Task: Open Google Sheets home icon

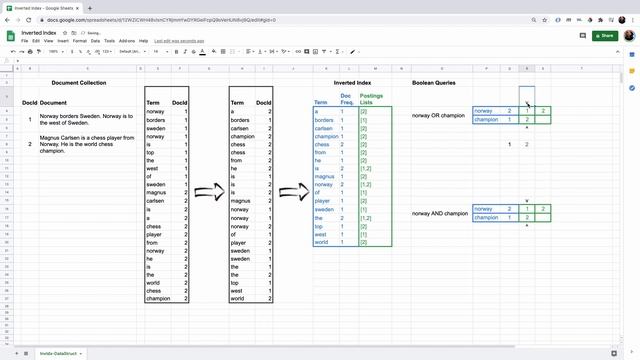Action: (11, 36)
